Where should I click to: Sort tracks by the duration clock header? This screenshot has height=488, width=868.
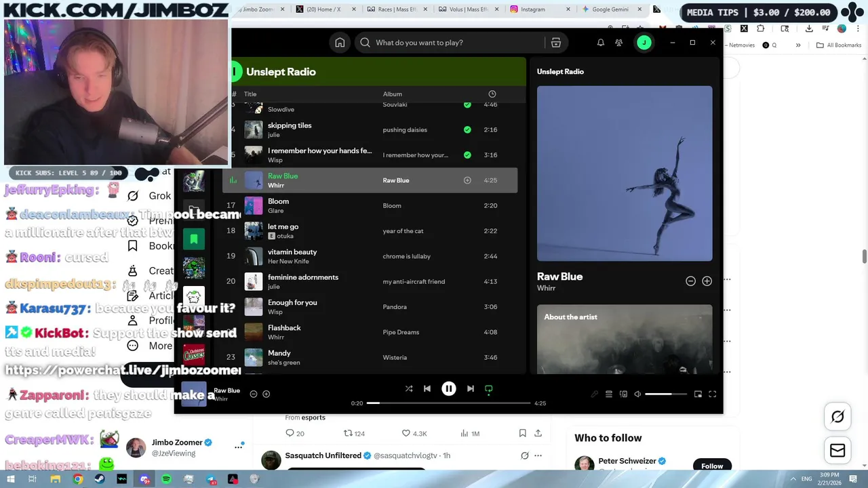492,94
